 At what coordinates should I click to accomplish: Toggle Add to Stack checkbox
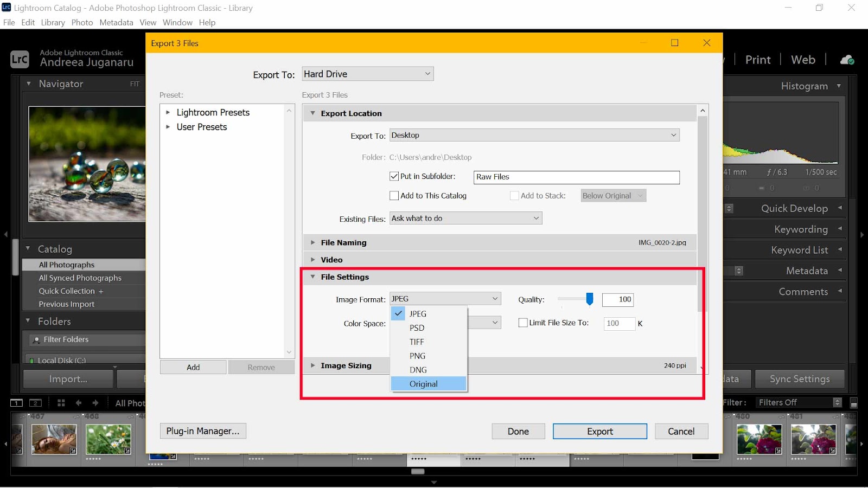pyautogui.click(x=514, y=196)
